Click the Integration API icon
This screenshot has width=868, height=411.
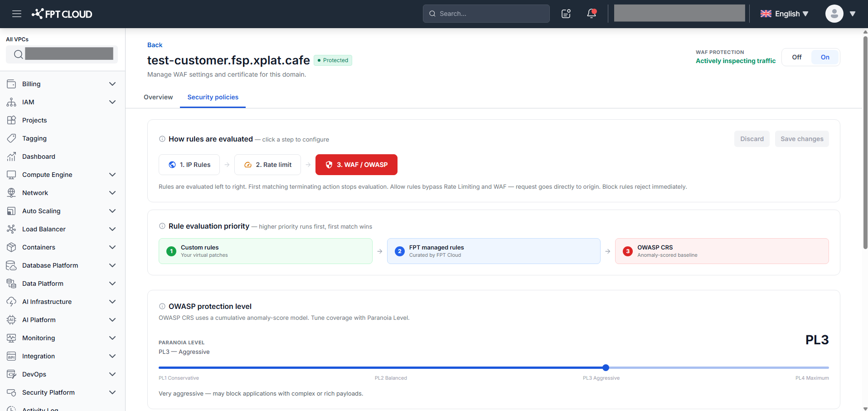pyautogui.click(x=11, y=356)
